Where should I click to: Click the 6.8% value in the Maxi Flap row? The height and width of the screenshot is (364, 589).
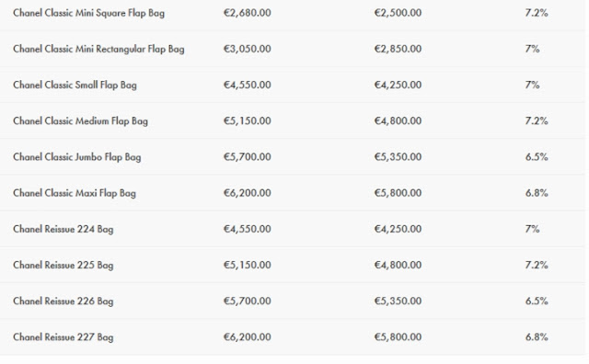[537, 193]
